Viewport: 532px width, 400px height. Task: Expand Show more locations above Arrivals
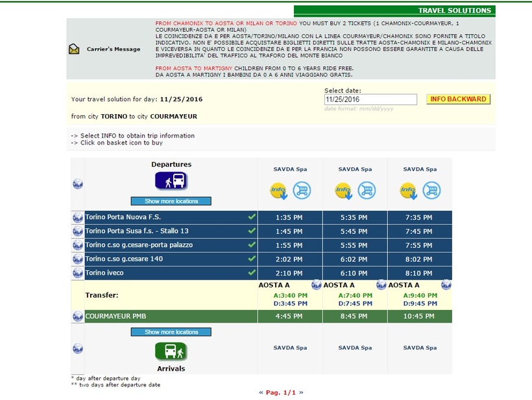pyautogui.click(x=171, y=332)
